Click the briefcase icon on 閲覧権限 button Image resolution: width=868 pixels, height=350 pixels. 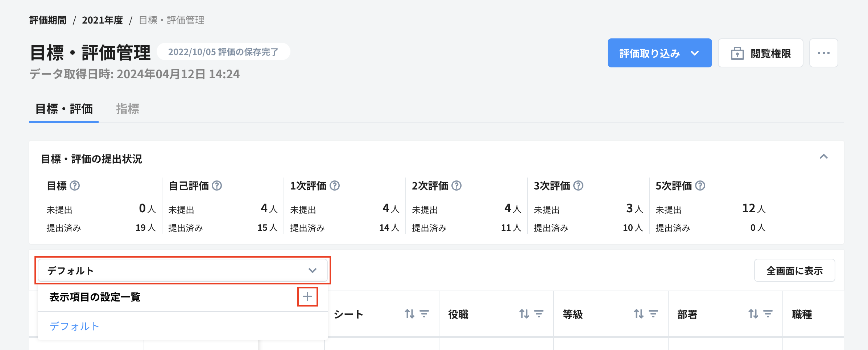(x=738, y=53)
